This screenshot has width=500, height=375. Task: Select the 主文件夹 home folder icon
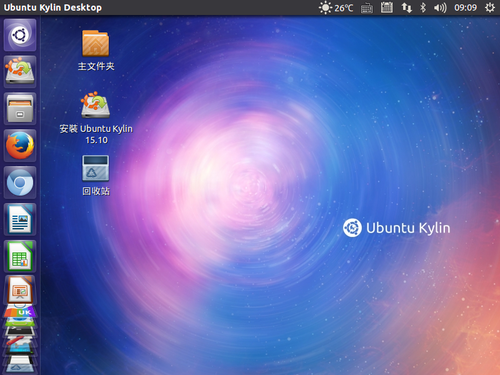point(96,50)
